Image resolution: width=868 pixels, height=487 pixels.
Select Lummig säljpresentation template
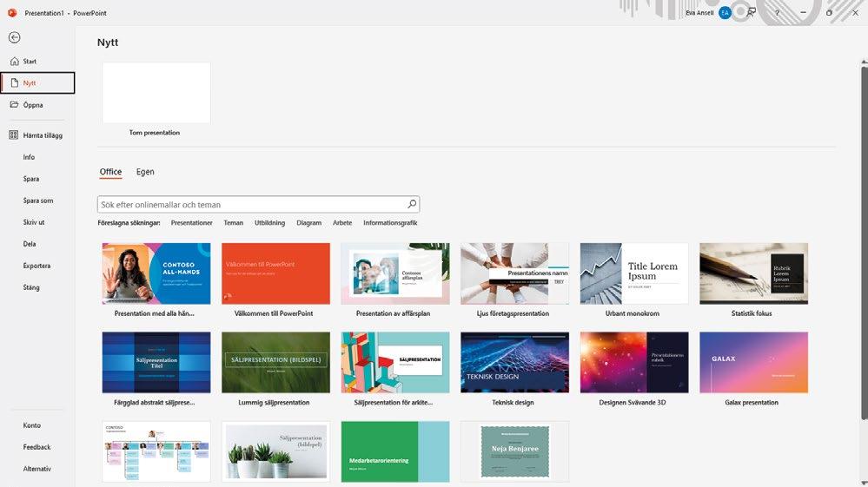point(275,363)
